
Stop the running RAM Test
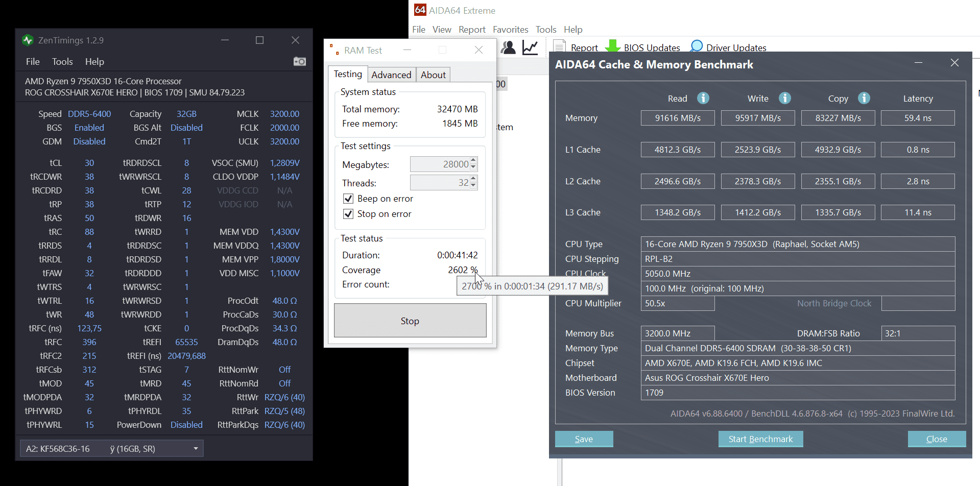tap(410, 321)
